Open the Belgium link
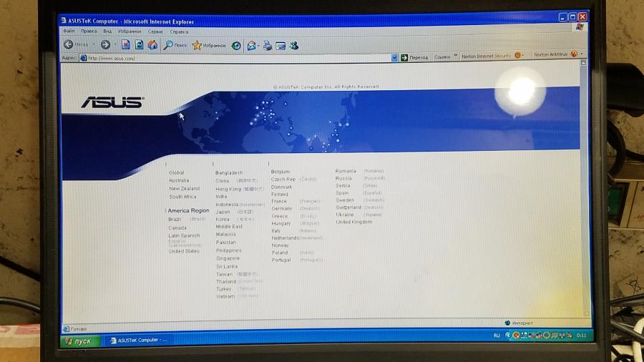The image size is (644, 362). point(280,172)
